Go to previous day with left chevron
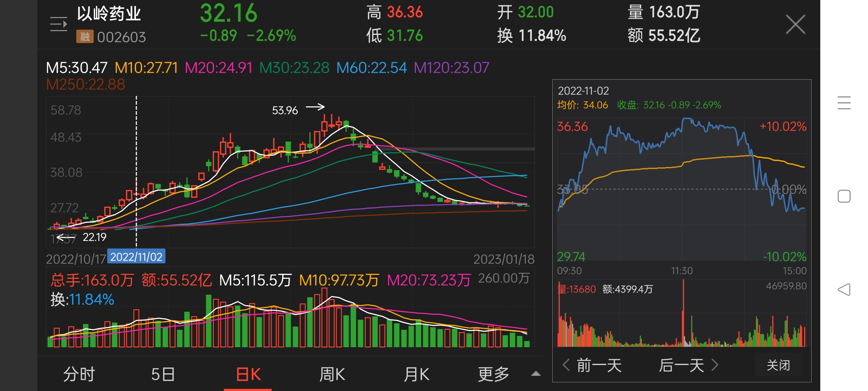Screen dimensions: 868x391 (566, 365)
